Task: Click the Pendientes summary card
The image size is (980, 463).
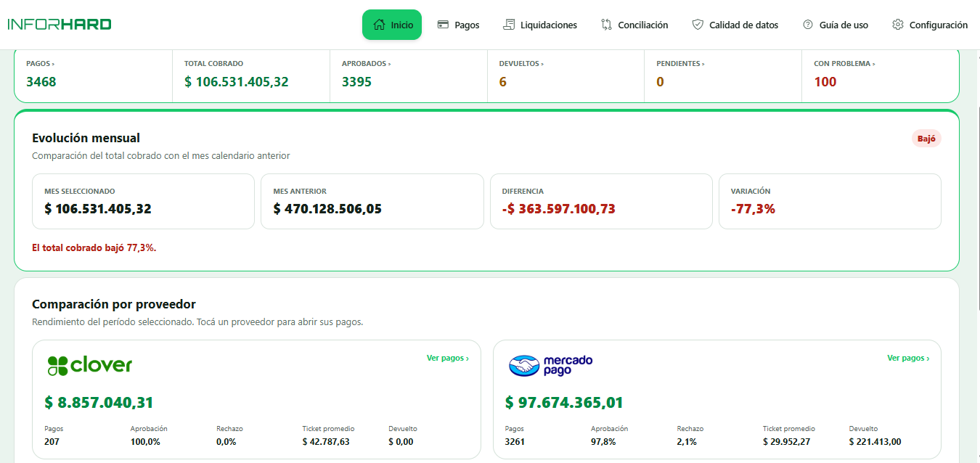Action: 723,75
